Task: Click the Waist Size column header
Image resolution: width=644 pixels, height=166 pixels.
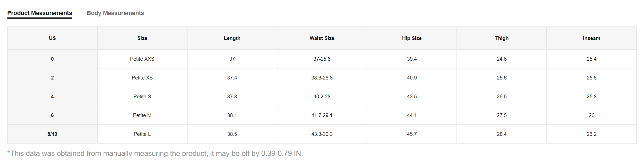Action: click(x=322, y=38)
